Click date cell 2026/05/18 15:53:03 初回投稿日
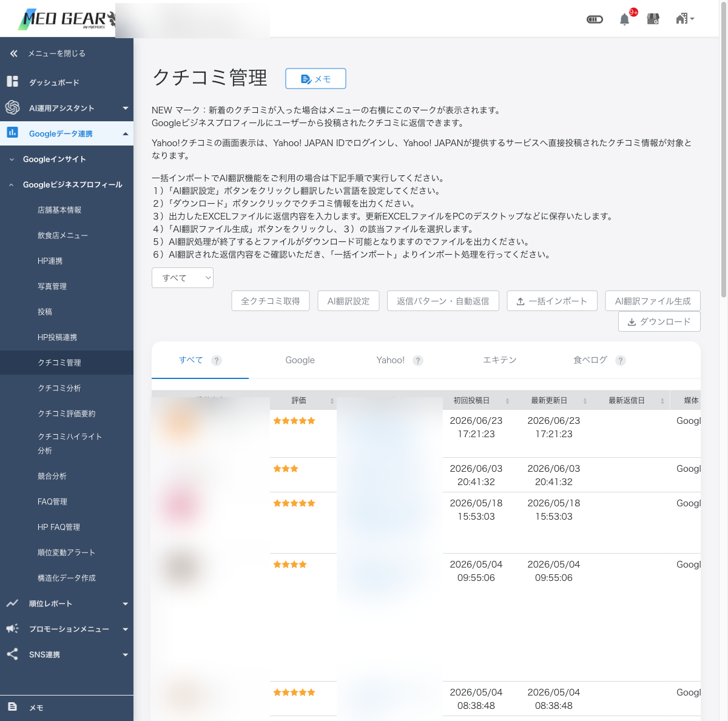The image size is (728, 721). click(x=476, y=509)
